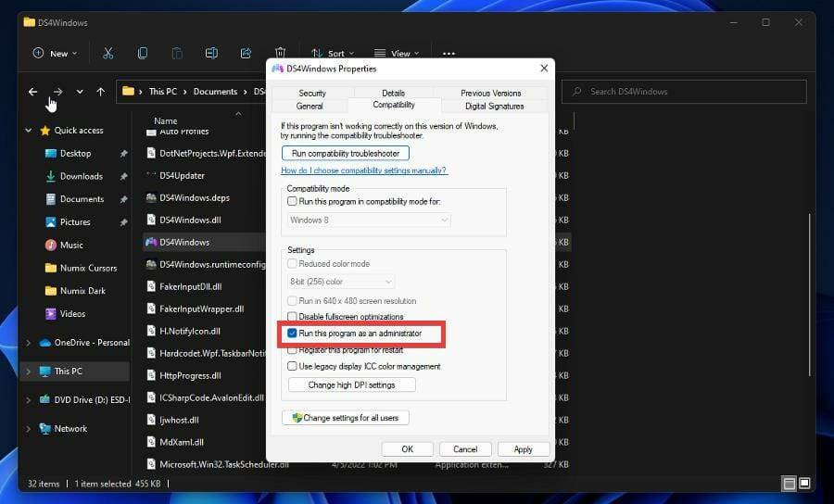Click the Rename icon in toolbar
834x504 pixels.
point(211,53)
